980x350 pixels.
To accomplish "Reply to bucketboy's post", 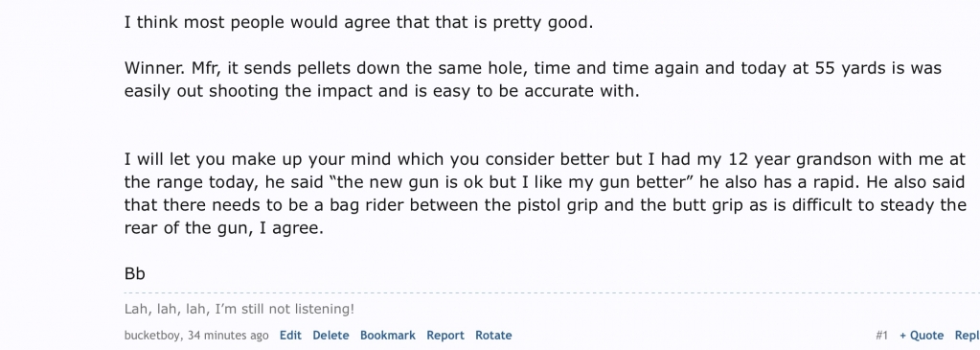I will [967, 335].
